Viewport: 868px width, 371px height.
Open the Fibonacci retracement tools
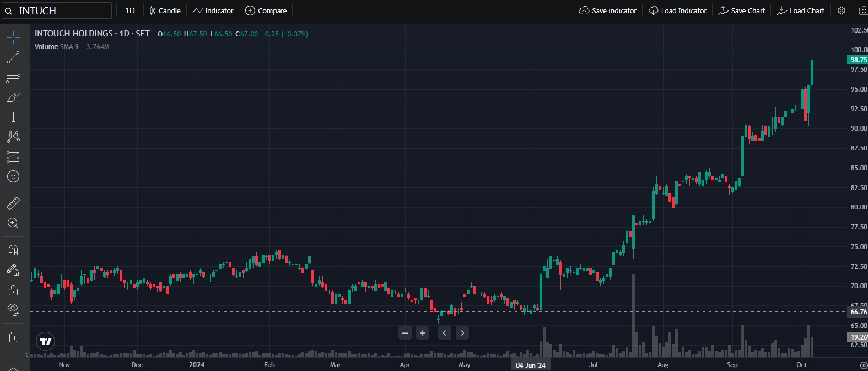pos(13,77)
